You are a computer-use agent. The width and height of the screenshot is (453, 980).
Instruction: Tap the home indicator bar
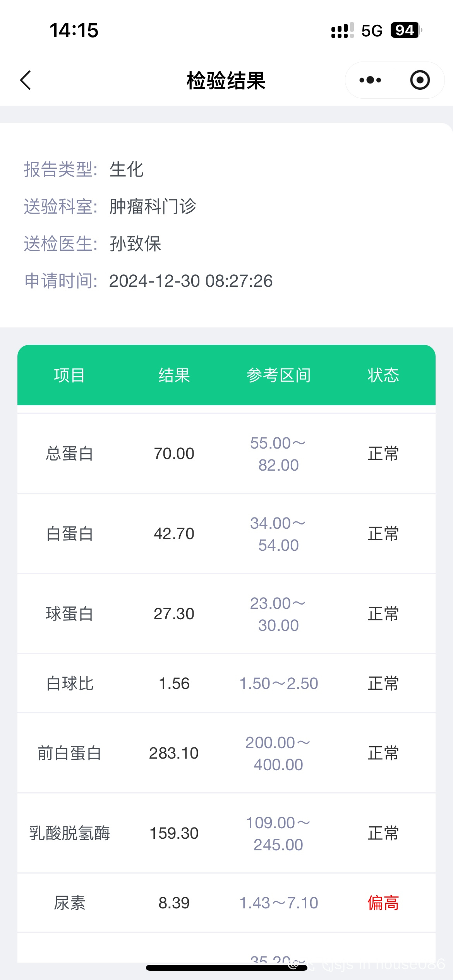(226, 968)
